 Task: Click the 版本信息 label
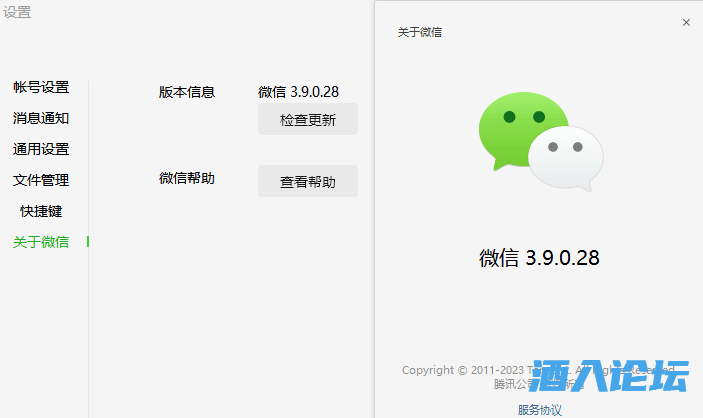tap(187, 92)
